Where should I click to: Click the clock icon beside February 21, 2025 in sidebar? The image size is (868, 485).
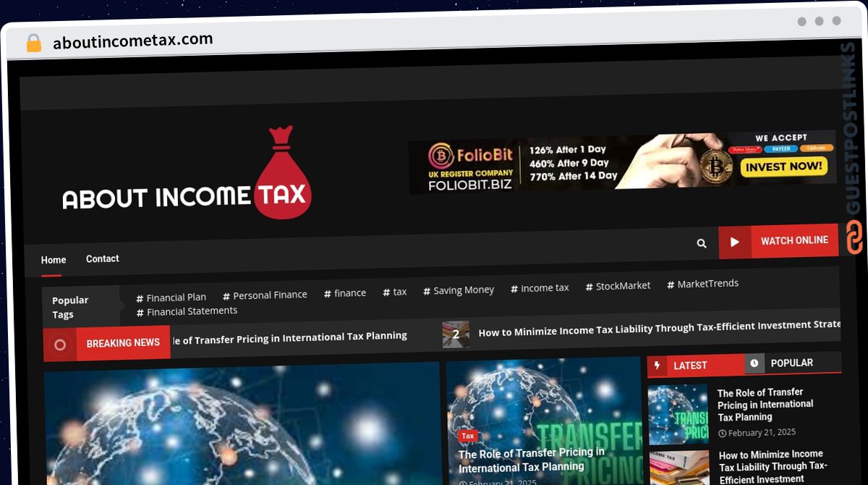[x=723, y=433]
